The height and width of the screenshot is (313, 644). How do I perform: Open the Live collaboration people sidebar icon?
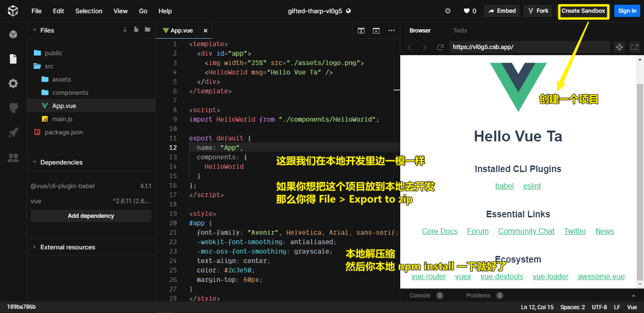tap(13, 157)
